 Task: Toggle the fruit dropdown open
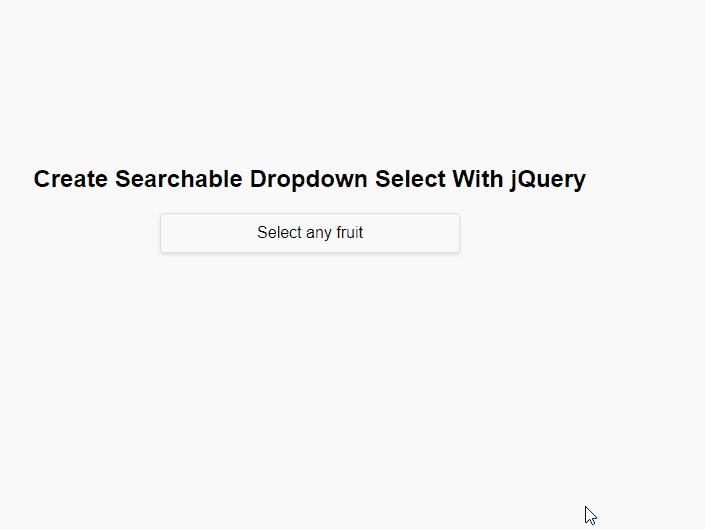point(310,233)
